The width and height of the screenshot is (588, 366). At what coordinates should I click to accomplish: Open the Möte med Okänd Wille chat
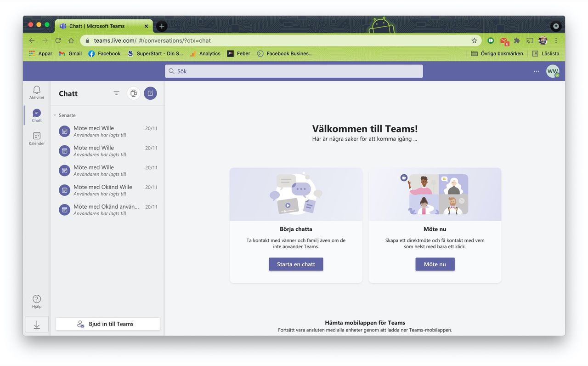108,190
